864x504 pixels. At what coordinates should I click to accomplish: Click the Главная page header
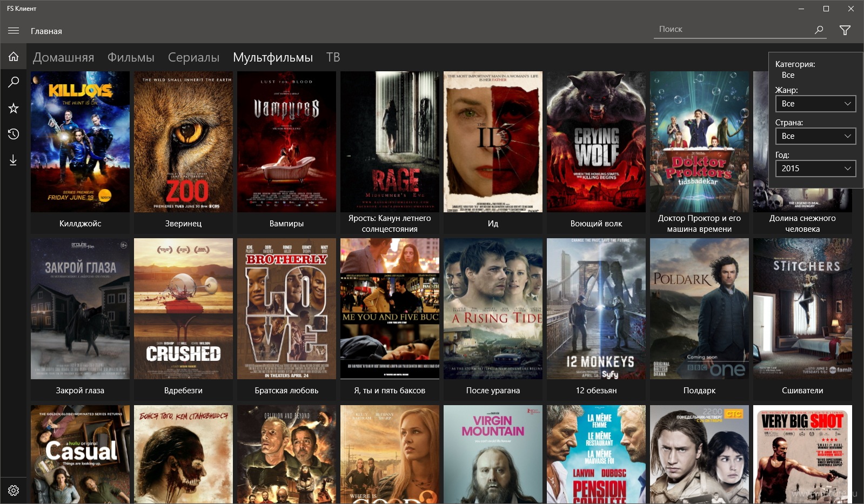46,31
